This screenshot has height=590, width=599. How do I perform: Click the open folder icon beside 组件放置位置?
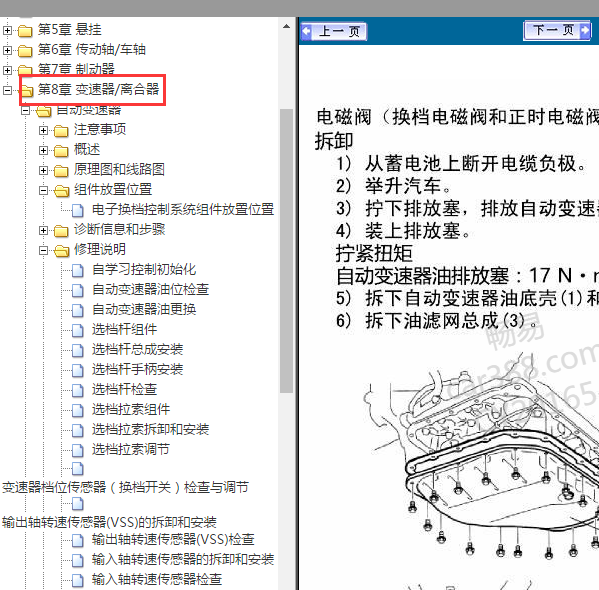[x=62, y=190]
